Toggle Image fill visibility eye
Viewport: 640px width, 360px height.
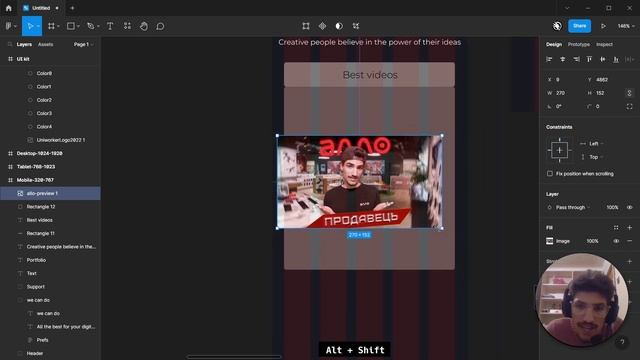(616, 241)
